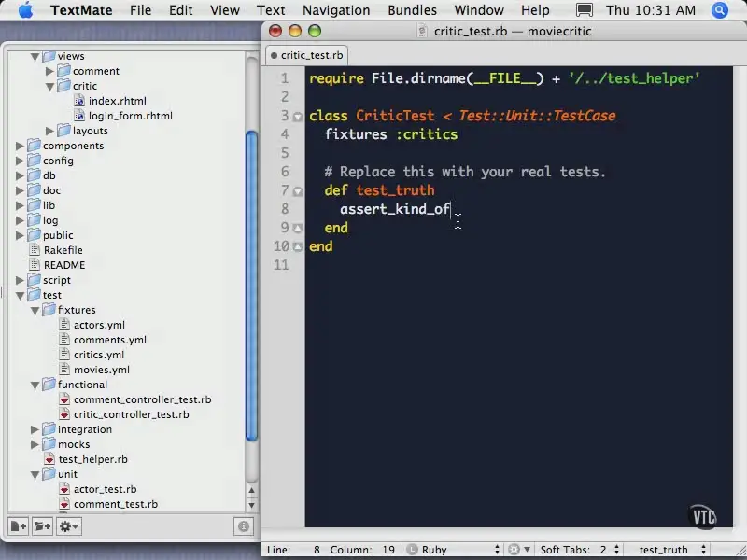747x560 pixels.
Task: Click the critic_controller_test.rb ruby file icon
Action: click(x=64, y=414)
